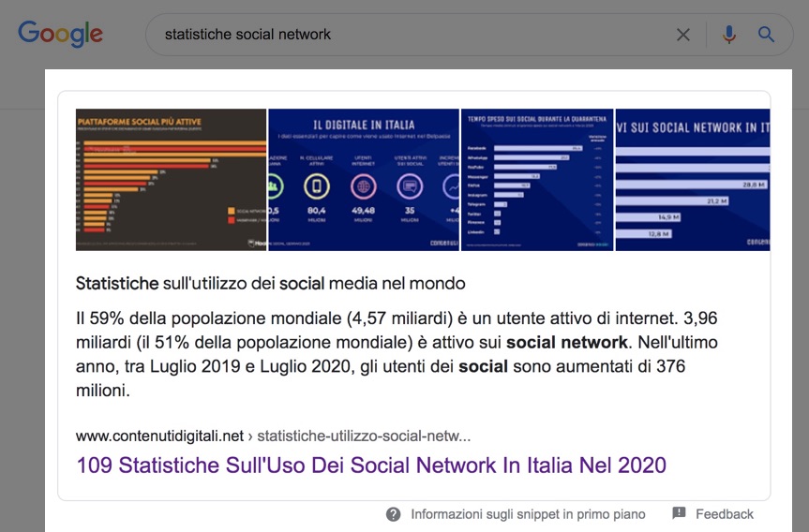
Task: Click the magnifying glass search icon
Action: pyautogui.click(x=766, y=35)
